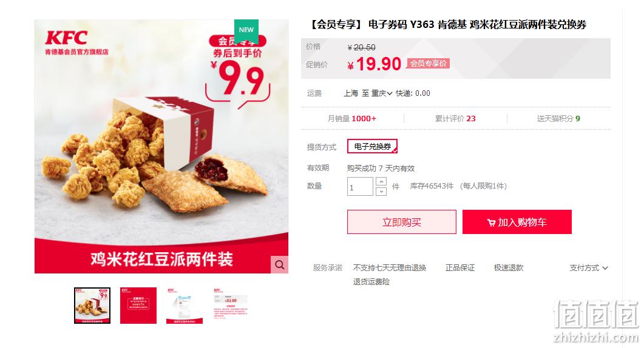Decrease quantity with the down arrow
The image size is (644, 348).
(381, 191)
